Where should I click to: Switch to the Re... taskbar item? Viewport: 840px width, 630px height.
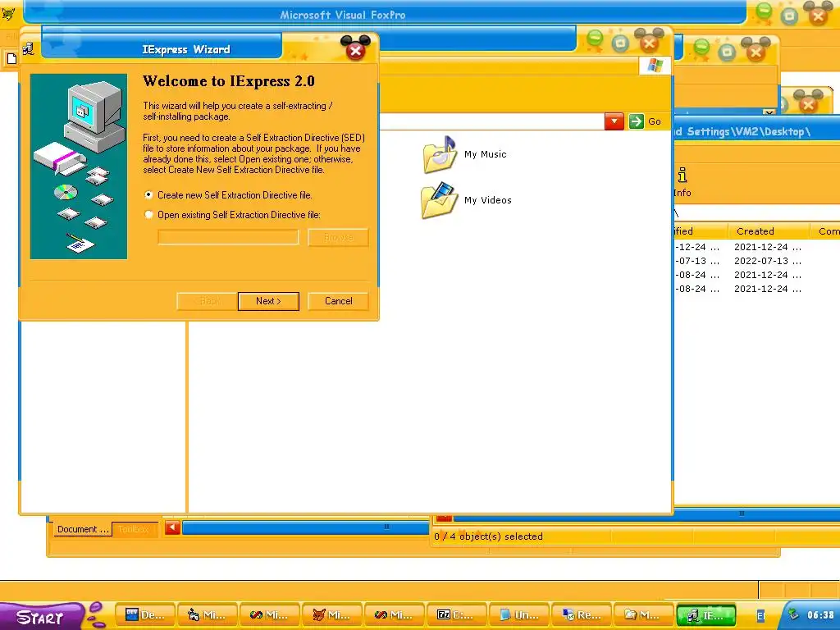tap(581, 615)
